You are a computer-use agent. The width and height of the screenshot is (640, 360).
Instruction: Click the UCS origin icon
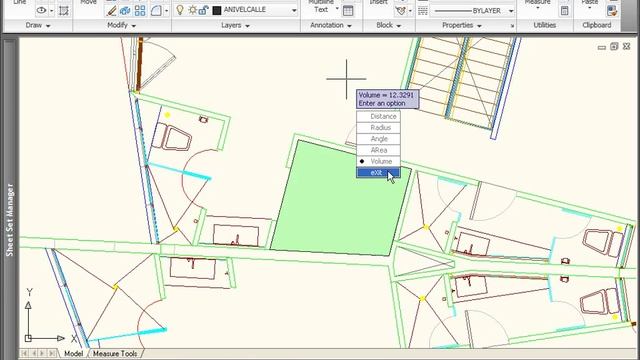pos(28,338)
